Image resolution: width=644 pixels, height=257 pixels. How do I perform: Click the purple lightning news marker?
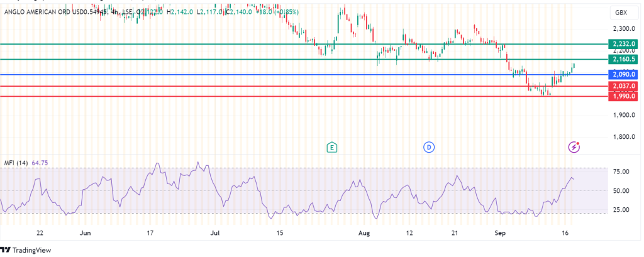[x=574, y=147]
